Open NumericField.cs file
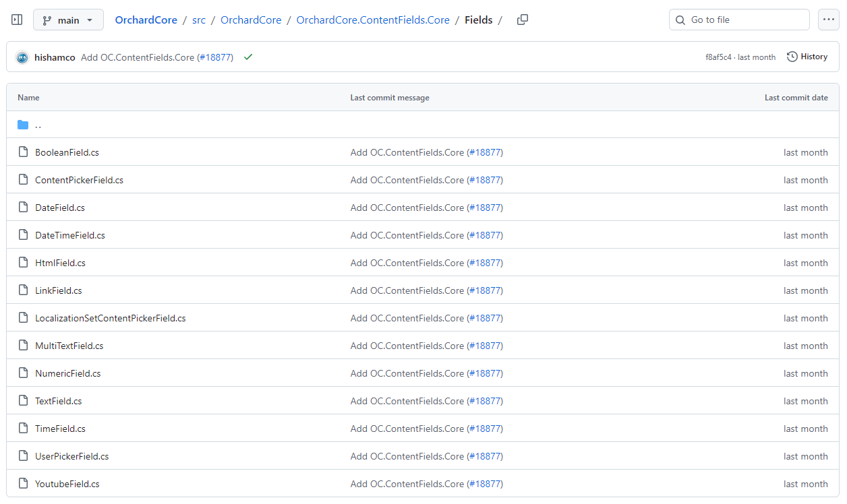The width and height of the screenshot is (847, 504). tap(68, 373)
